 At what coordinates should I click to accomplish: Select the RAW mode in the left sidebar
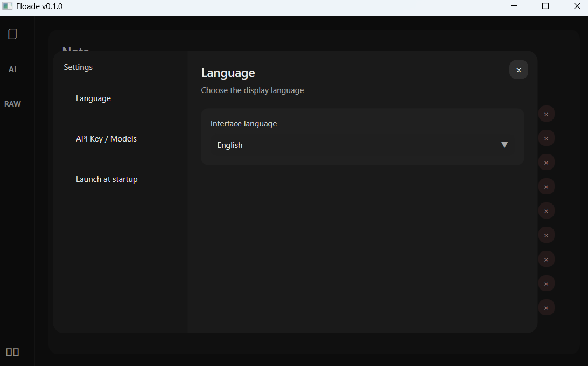click(12, 103)
